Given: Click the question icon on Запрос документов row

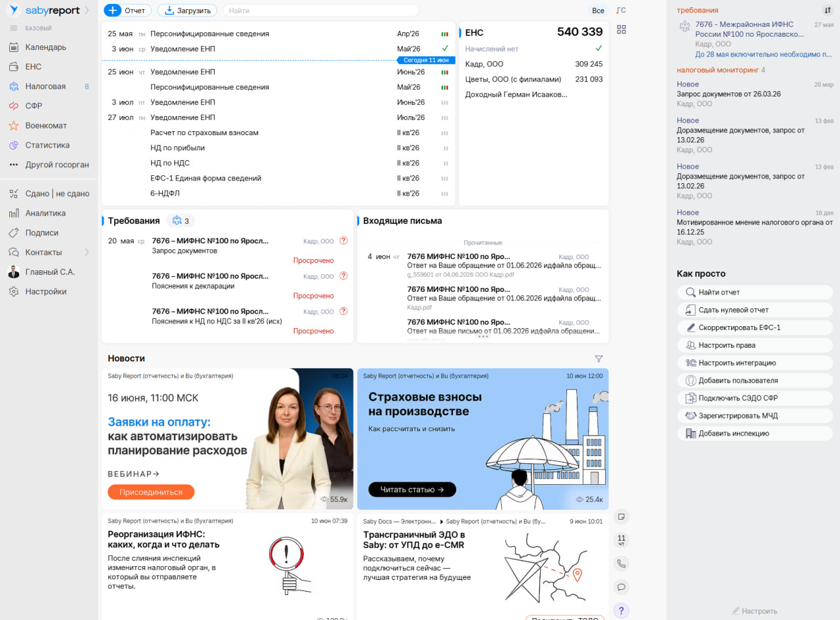Looking at the screenshot, I should [343, 241].
